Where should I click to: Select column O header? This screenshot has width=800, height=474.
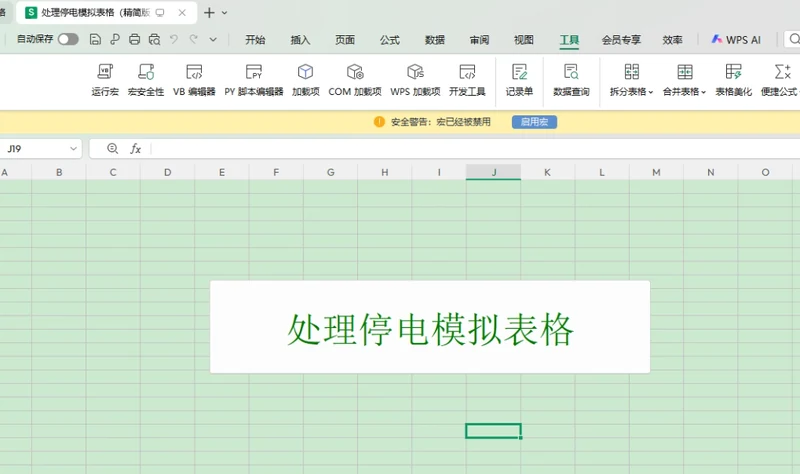click(x=765, y=172)
